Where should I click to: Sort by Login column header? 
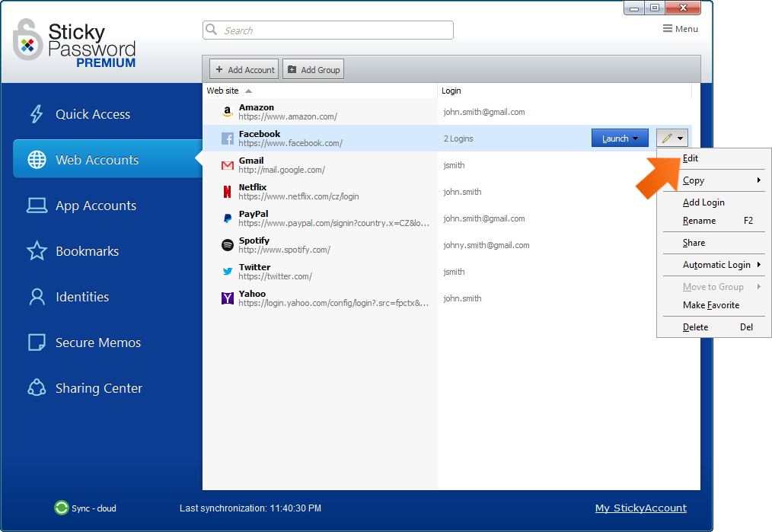564,91
